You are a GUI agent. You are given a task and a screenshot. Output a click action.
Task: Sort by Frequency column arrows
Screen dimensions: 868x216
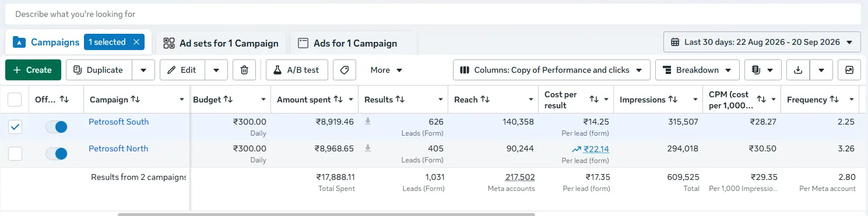coord(835,100)
